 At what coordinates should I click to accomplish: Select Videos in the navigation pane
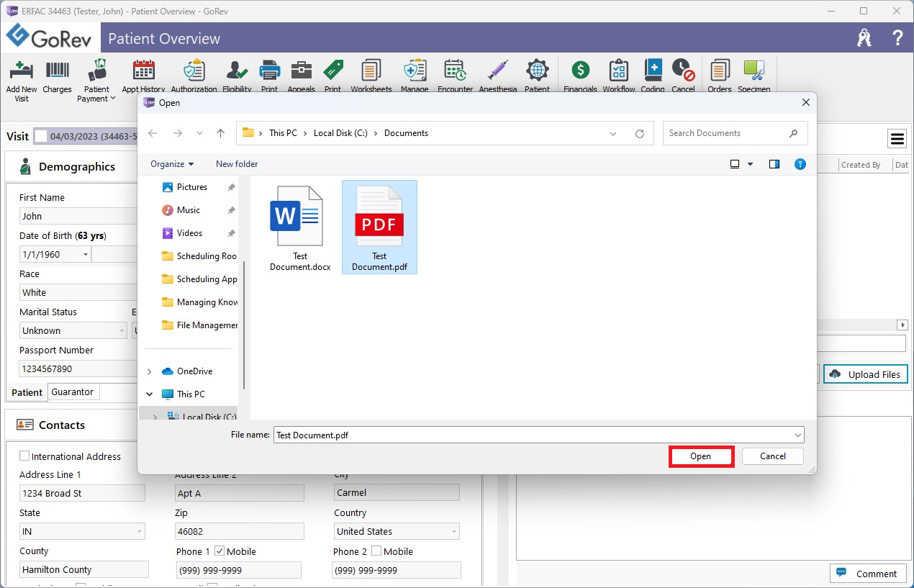190,233
